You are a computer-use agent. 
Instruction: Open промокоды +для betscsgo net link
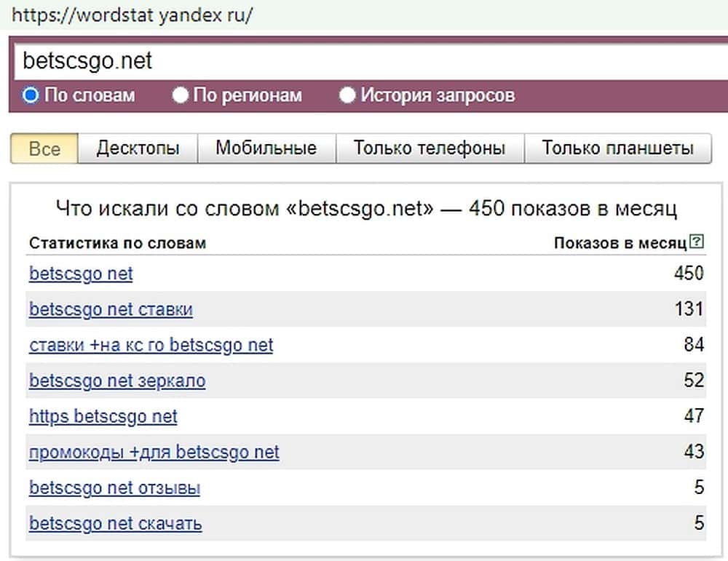(154, 452)
